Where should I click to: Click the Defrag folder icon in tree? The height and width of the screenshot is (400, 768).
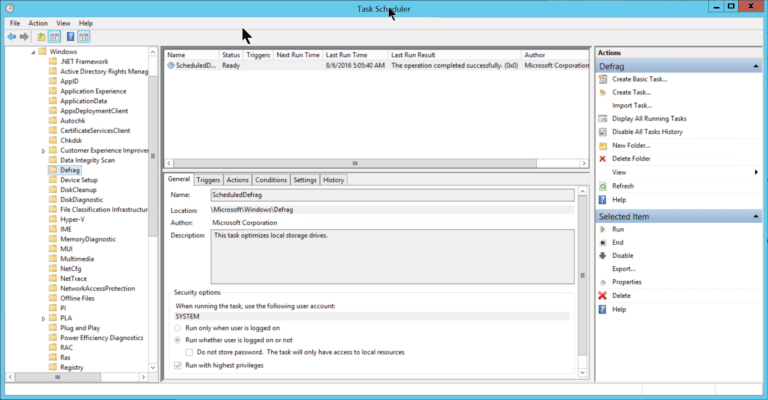(53, 170)
